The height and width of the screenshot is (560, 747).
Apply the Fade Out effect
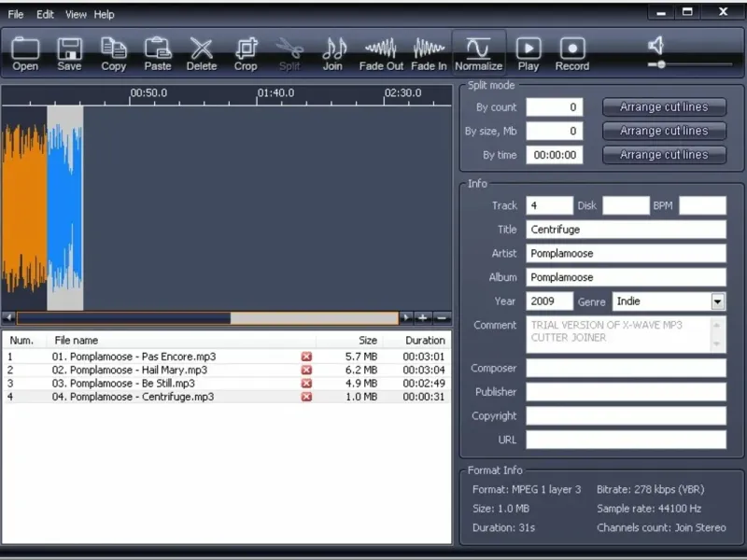click(x=381, y=54)
